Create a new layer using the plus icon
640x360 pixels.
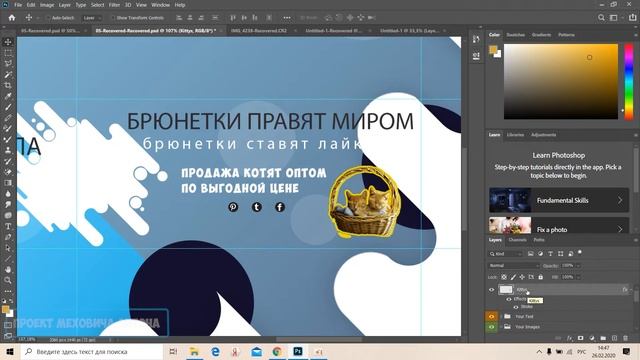(x=614, y=338)
